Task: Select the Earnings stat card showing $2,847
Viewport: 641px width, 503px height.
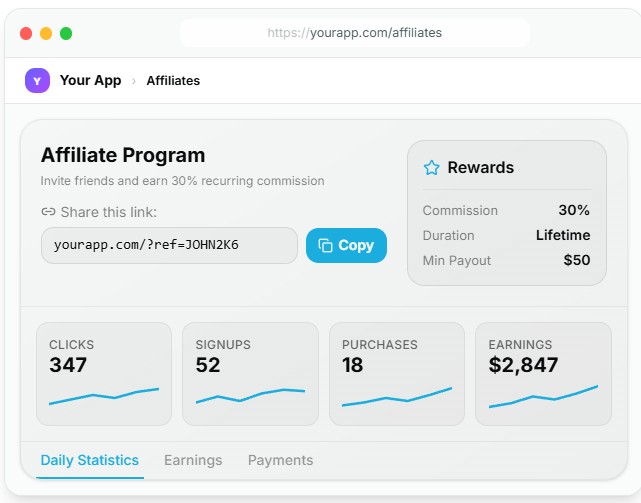Action: (542, 372)
